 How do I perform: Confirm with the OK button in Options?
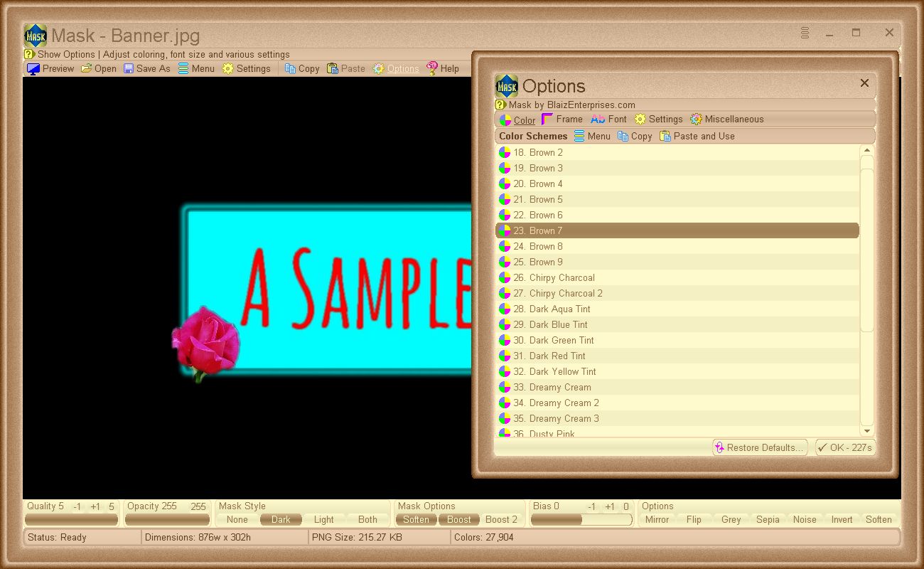(845, 447)
